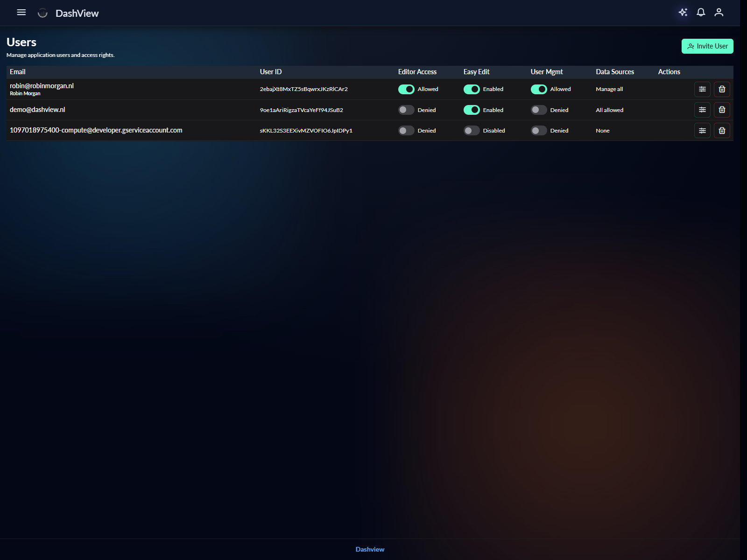Open permission settings for robin@robinmorgan.nl
Screen dimensions: 747x560
click(x=702, y=89)
